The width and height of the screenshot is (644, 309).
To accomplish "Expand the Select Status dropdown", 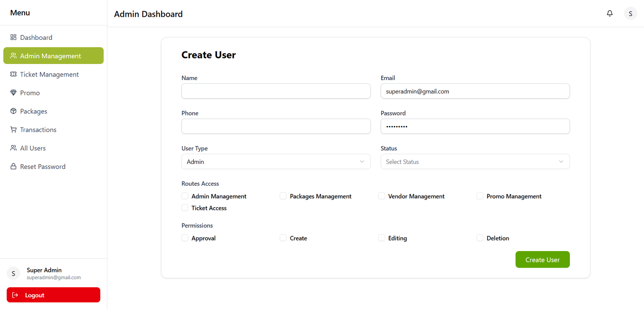I will [x=475, y=162].
